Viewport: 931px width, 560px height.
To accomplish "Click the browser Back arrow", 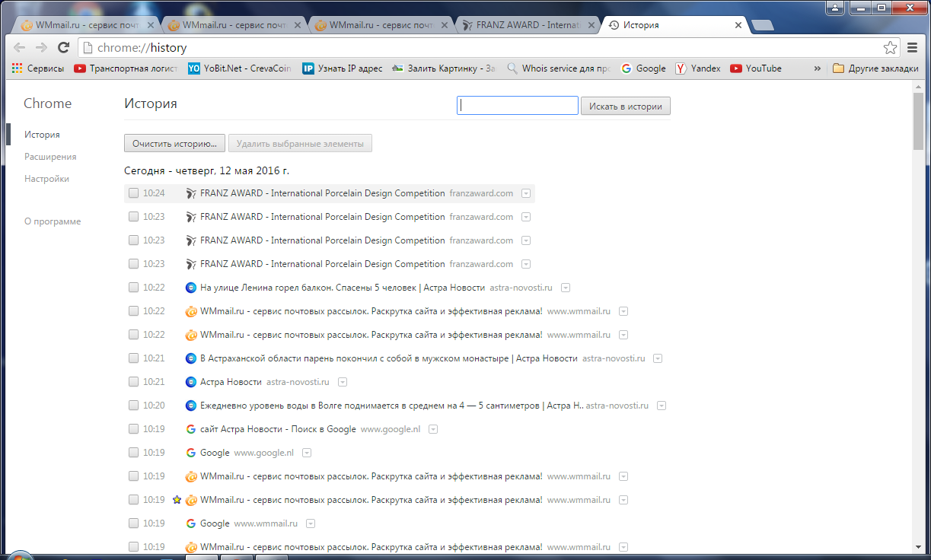I will point(19,48).
